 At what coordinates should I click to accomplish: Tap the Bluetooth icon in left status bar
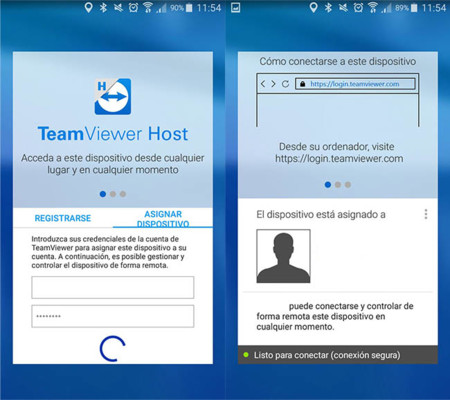103,8
